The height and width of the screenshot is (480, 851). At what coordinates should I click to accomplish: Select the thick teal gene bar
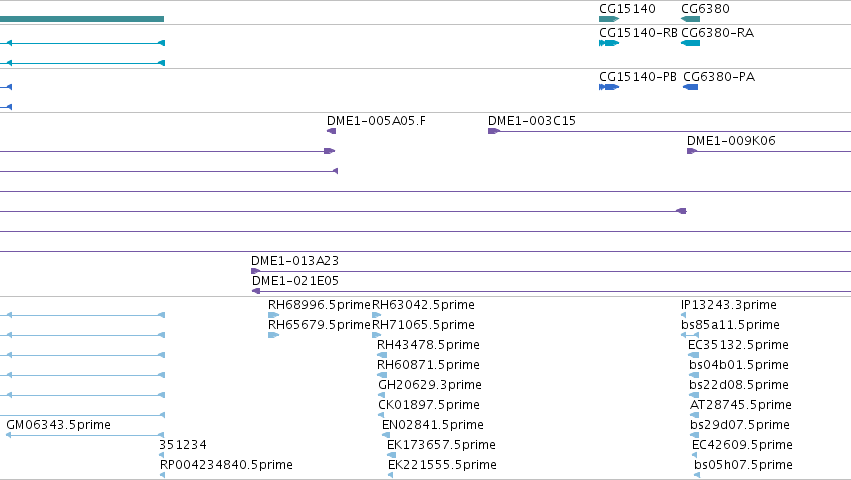tap(82, 19)
